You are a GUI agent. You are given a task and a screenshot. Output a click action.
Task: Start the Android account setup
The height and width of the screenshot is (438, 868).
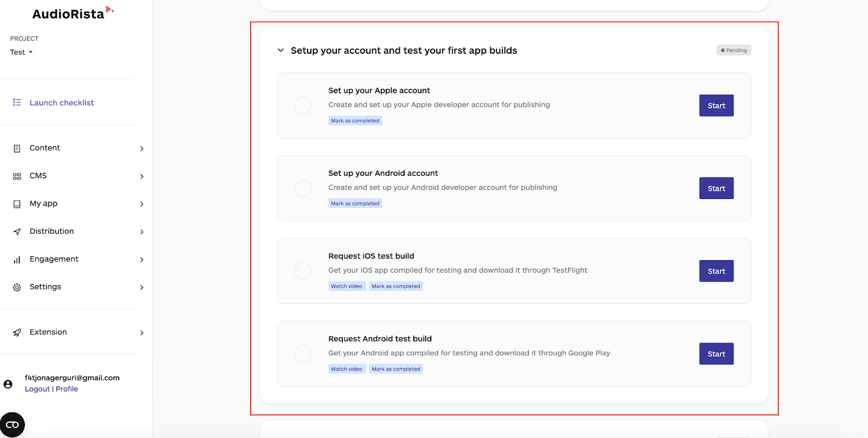(x=716, y=188)
